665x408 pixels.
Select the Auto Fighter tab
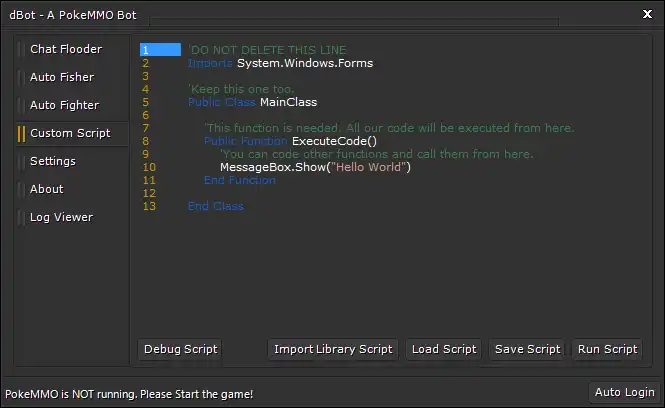(x=64, y=105)
